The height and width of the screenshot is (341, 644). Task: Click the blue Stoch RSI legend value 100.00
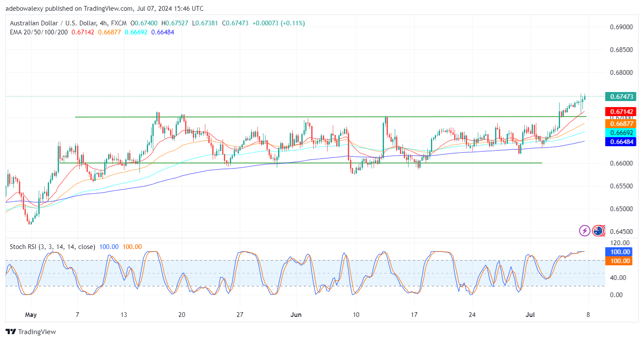pyautogui.click(x=108, y=247)
